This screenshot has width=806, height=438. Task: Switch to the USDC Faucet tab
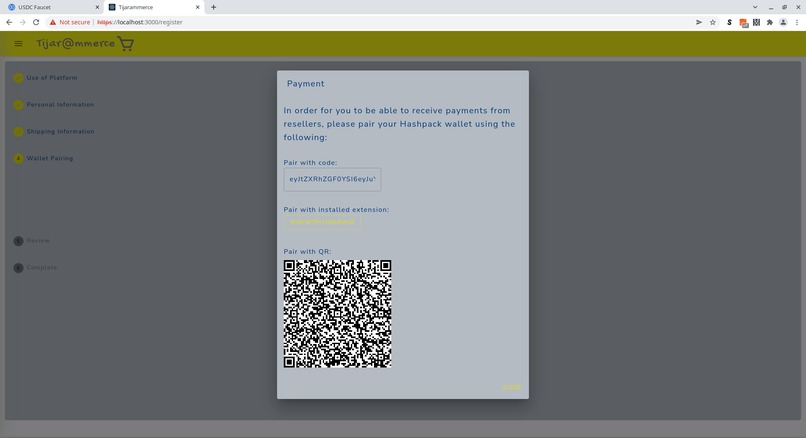(51, 7)
